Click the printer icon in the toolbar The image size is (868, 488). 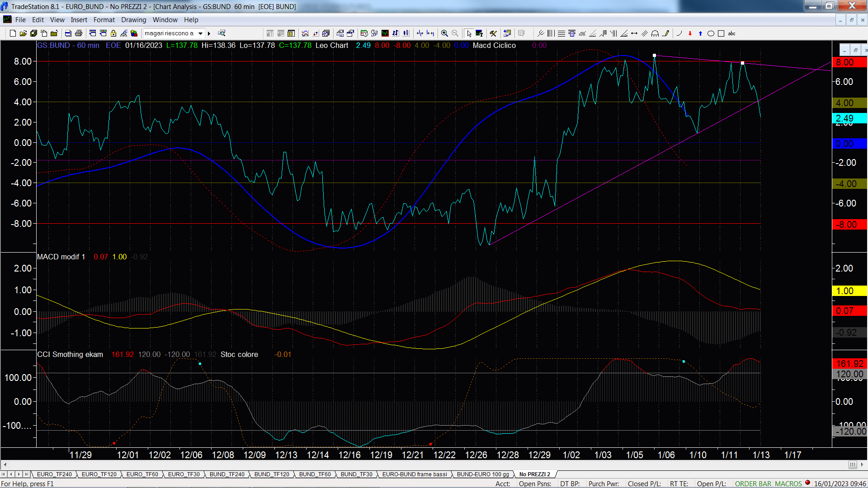tap(79, 33)
